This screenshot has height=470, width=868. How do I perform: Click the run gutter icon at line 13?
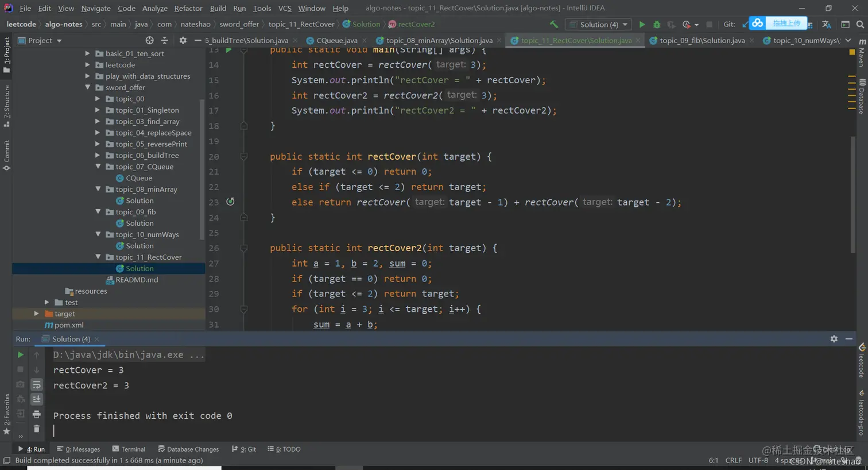point(229,50)
